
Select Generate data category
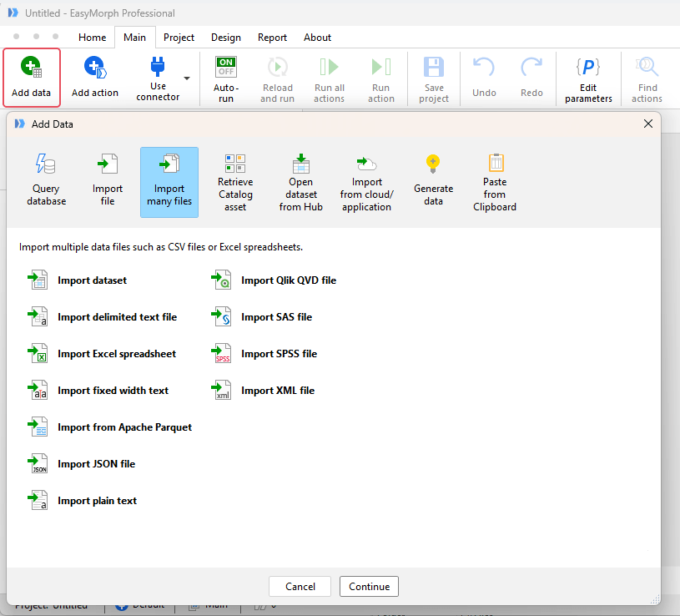coord(433,182)
